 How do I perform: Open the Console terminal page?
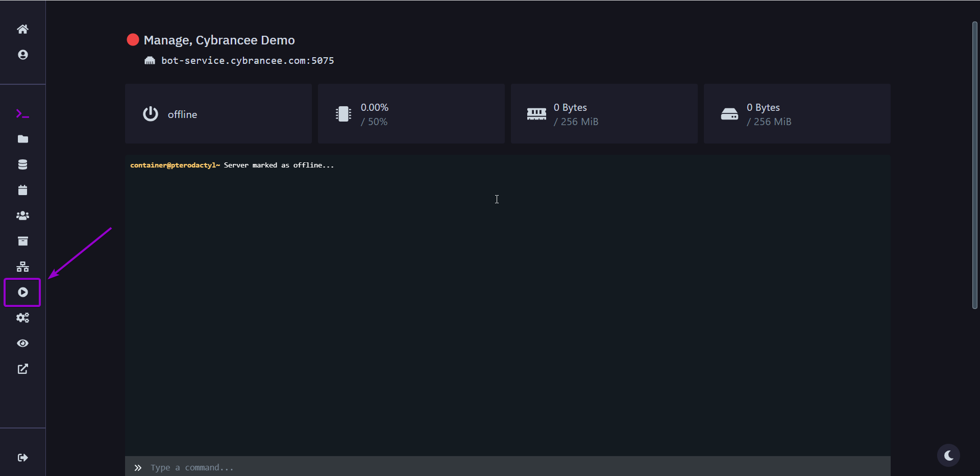click(22, 113)
